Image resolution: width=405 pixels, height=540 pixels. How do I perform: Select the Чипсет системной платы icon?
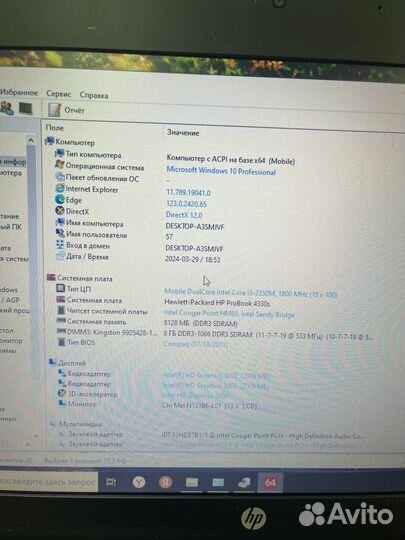click(x=61, y=310)
